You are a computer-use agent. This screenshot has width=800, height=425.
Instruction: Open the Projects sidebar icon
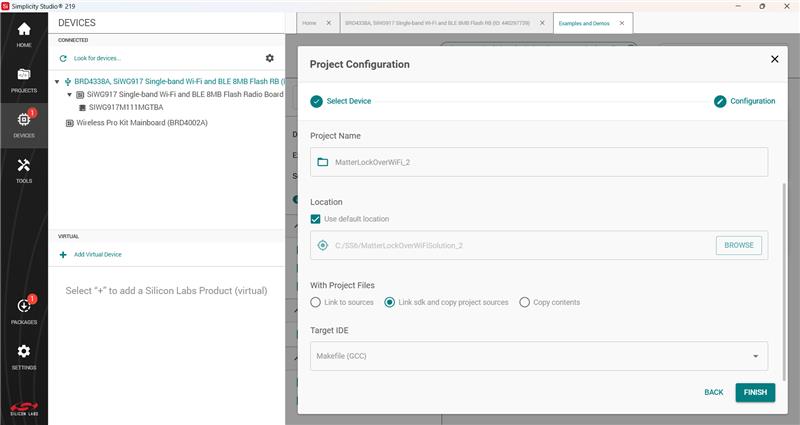(x=24, y=80)
